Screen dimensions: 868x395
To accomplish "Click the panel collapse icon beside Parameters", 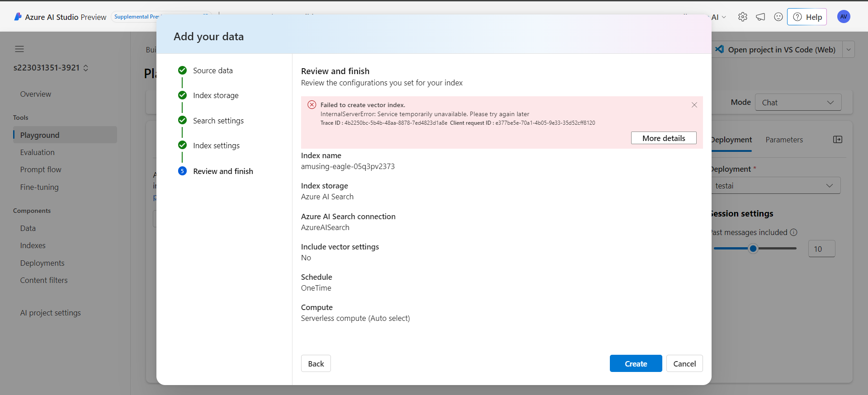I will [x=837, y=140].
